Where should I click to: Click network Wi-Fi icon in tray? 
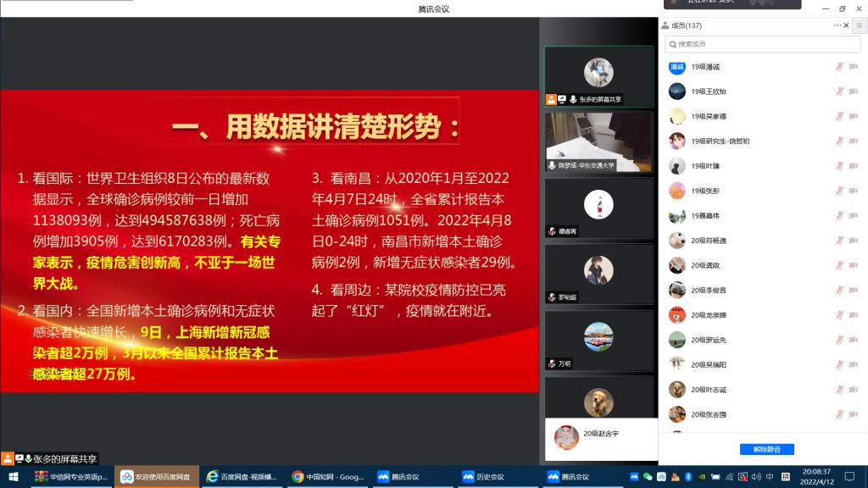pyautogui.click(x=730, y=476)
